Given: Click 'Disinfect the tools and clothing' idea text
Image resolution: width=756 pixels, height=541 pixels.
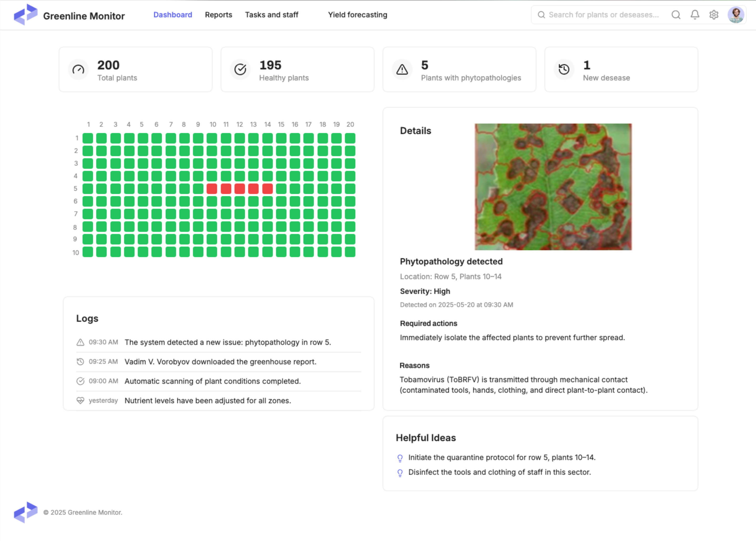Looking at the screenshot, I should (499, 472).
